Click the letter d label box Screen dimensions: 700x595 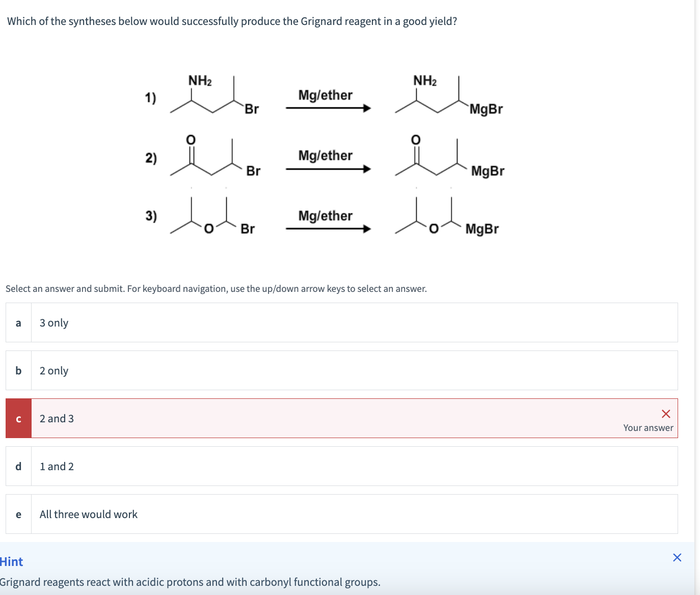(18, 466)
